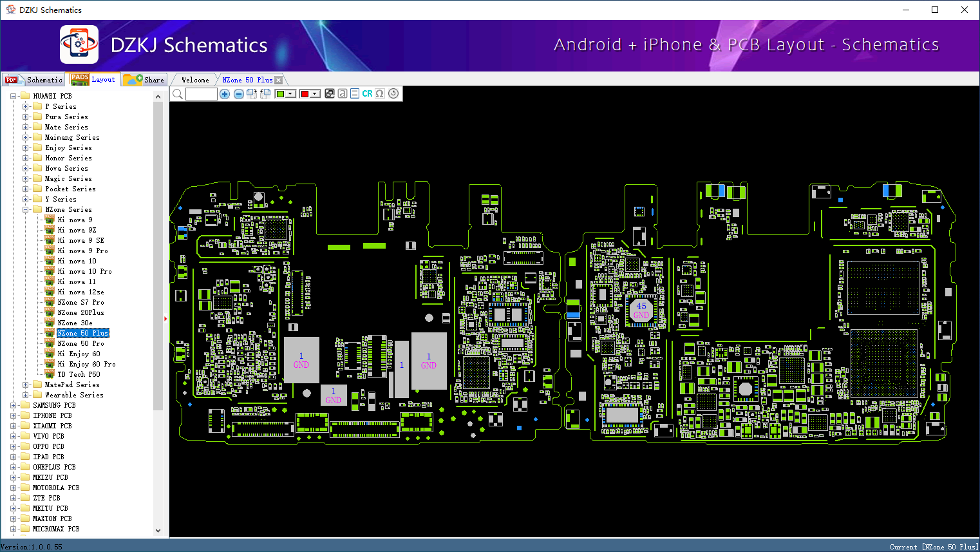The height and width of the screenshot is (552, 980).
Task: Open TD Tech P50 layout file
Action: 79,374
